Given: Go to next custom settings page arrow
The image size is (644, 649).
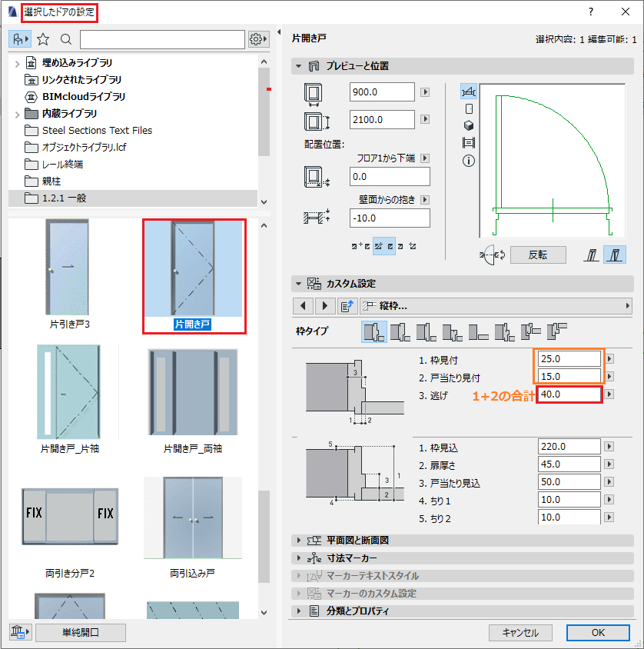Looking at the screenshot, I should [324, 306].
